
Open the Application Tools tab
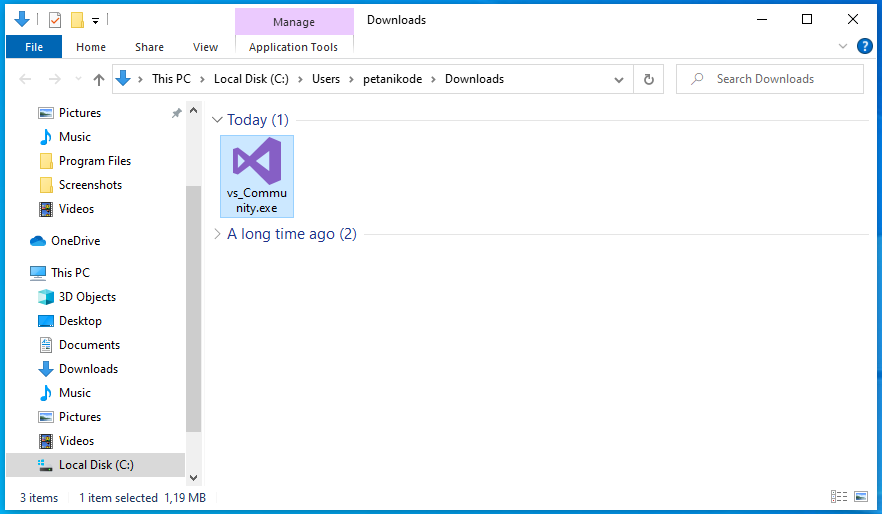pos(294,47)
